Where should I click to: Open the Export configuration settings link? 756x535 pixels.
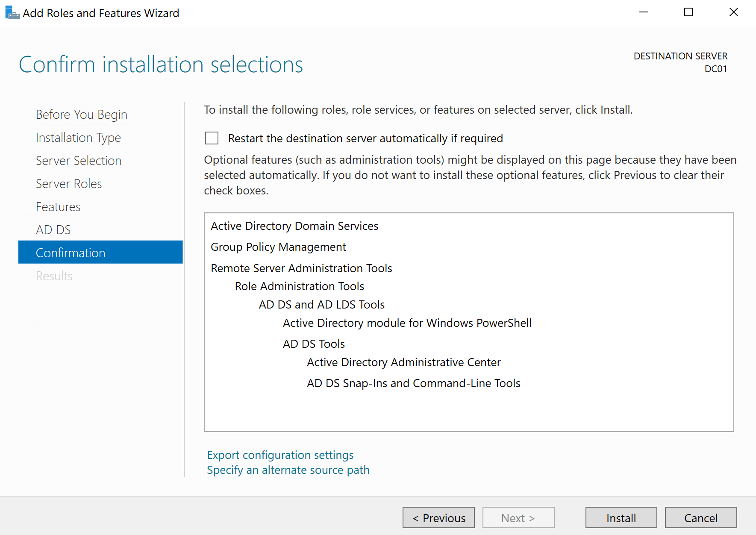tap(280, 455)
